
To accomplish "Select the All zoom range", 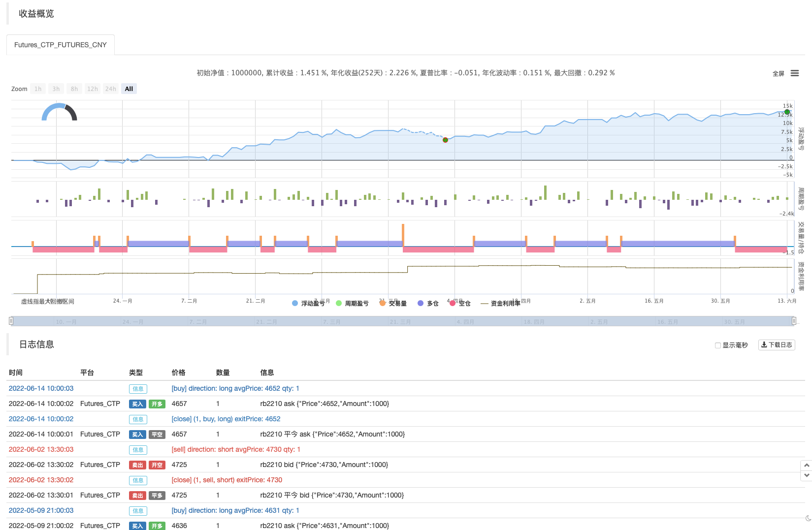I will [x=129, y=89].
